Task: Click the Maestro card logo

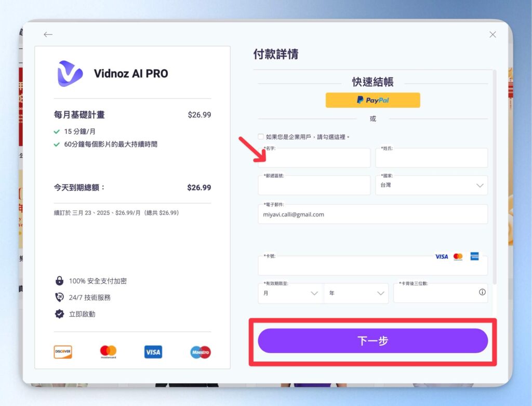Action: coord(201,352)
